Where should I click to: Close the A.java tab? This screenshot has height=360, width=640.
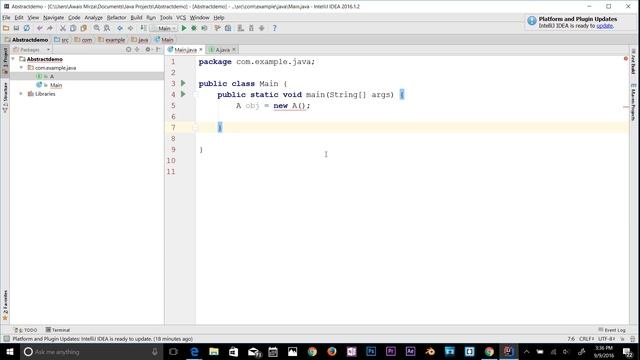point(234,50)
